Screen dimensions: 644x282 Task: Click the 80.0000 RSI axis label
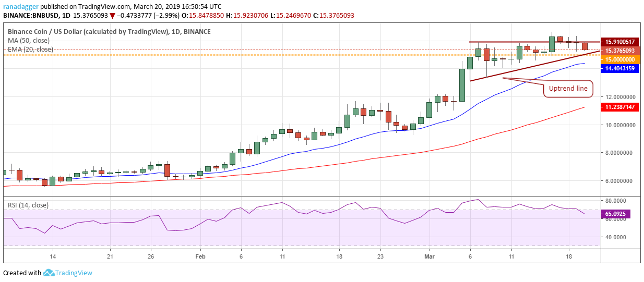point(617,200)
